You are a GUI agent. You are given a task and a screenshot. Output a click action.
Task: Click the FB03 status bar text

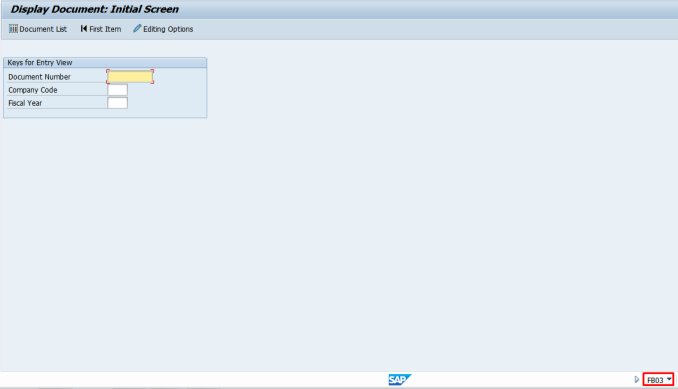point(655,380)
